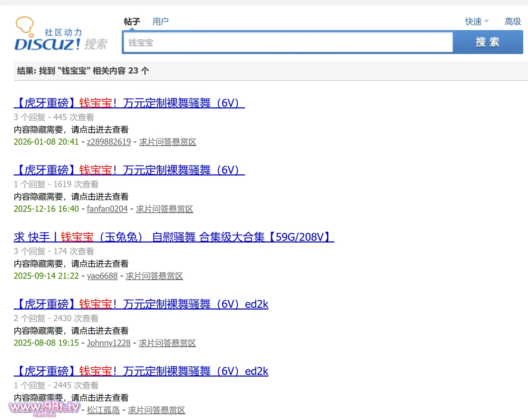Go to Johnny1228's user page
The width and height of the screenshot is (528, 420).
[108, 343]
